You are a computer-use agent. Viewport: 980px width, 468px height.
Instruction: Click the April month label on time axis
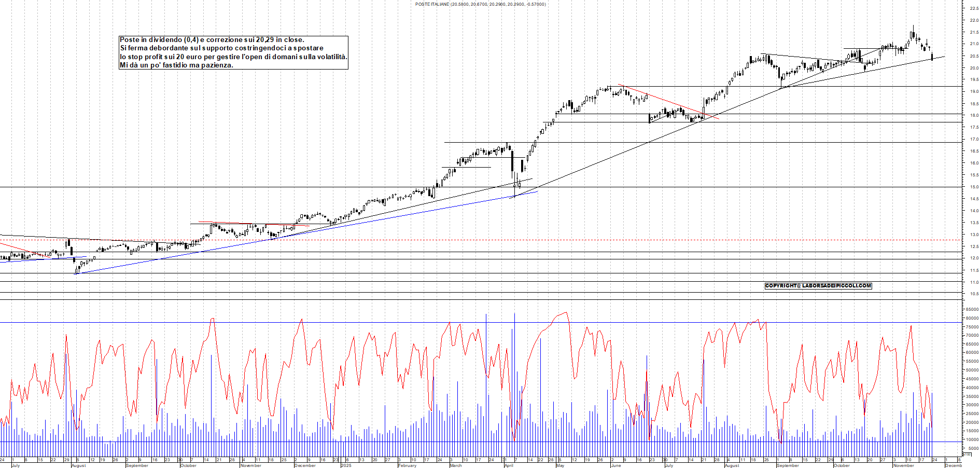509,465
